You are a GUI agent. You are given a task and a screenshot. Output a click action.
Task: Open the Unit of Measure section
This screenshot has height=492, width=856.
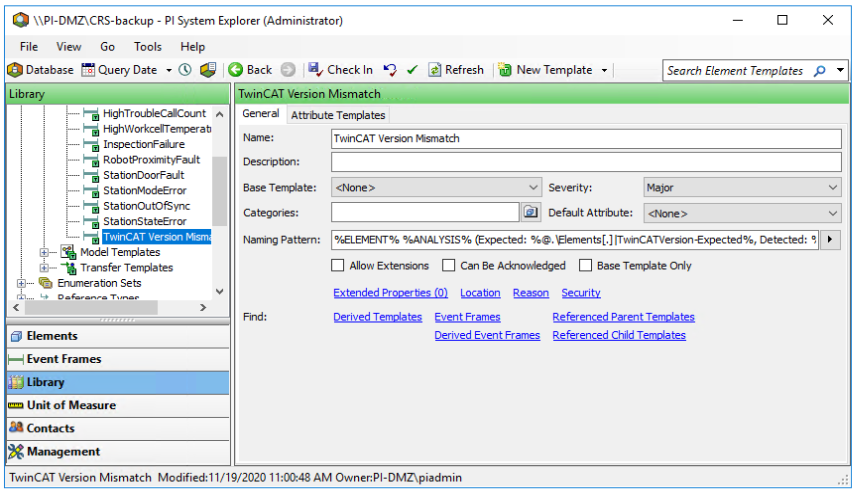[x=118, y=405]
